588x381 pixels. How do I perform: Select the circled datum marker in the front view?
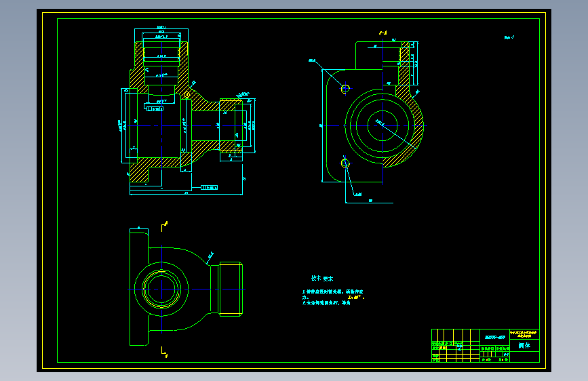click(187, 94)
